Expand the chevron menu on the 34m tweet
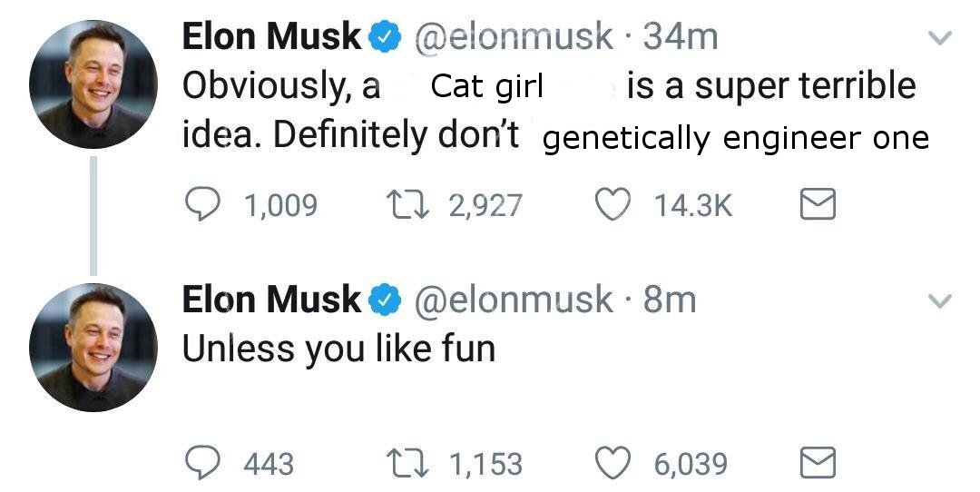The width and height of the screenshot is (980, 492). 943,38
